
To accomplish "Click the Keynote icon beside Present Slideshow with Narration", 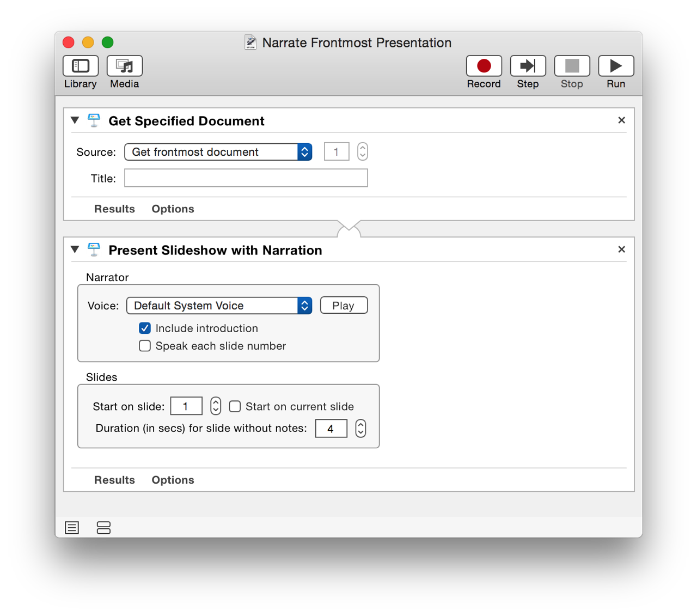I will tap(94, 249).
